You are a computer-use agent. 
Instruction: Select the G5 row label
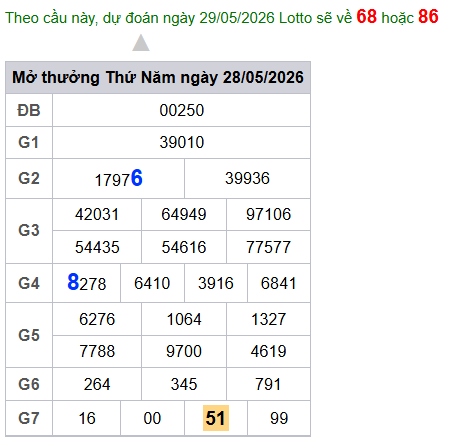(x=29, y=335)
